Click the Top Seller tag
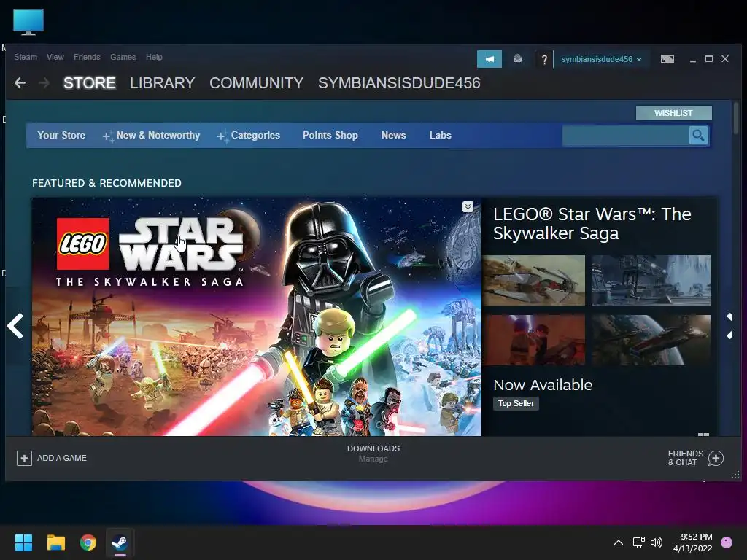The height and width of the screenshot is (560, 747). click(x=516, y=403)
